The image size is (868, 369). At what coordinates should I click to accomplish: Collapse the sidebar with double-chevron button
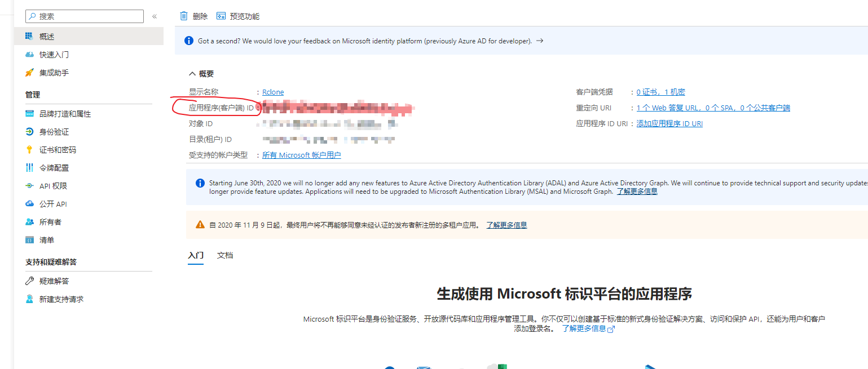click(155, 16)
